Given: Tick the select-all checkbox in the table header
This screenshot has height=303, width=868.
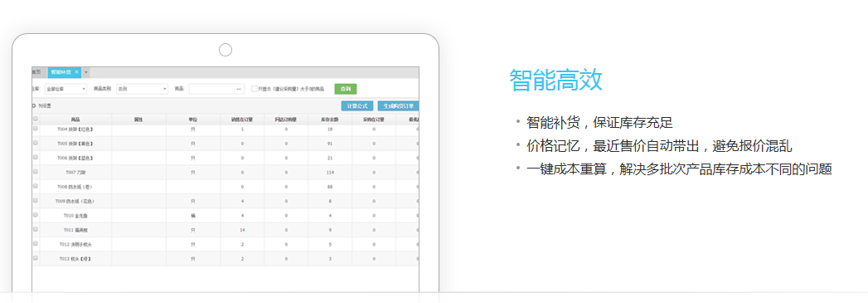Looking at the screenshot, I should [36, 119].
